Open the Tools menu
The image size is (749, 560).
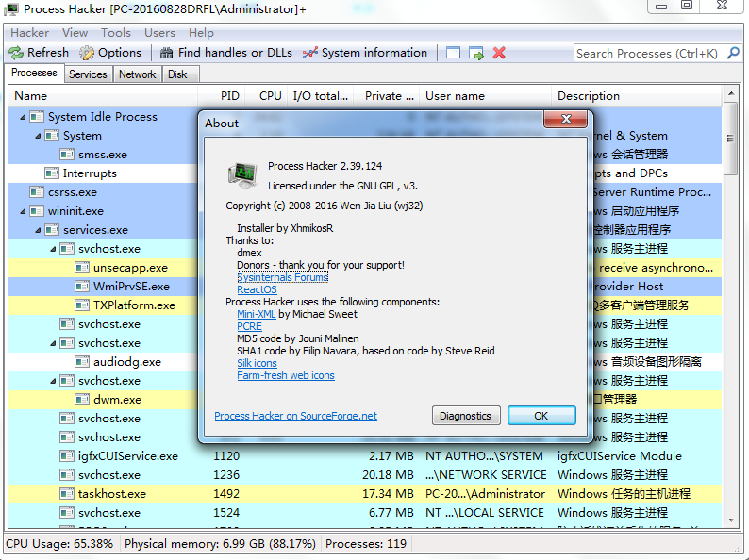(x=116, y=33)
